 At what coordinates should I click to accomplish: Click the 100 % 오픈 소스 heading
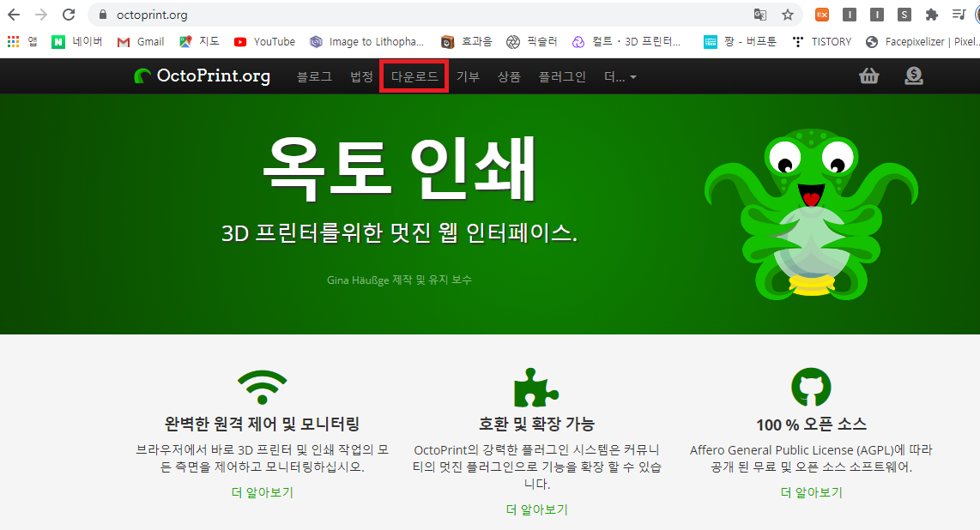click(811, 425)
